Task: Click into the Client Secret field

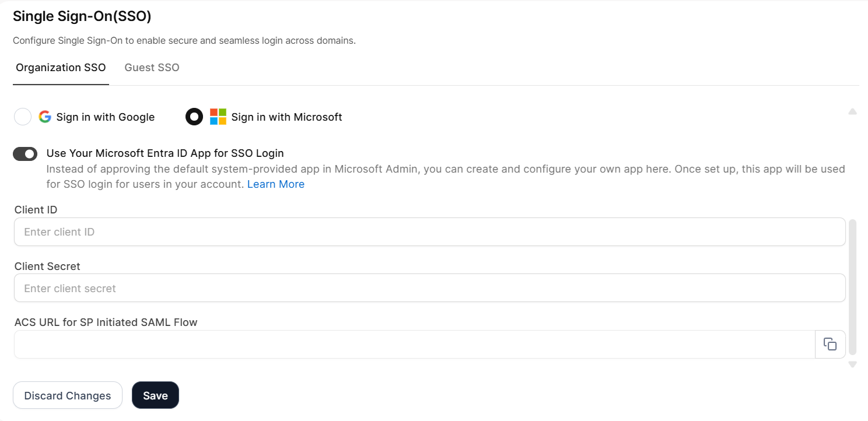Action: pyautogui.click(x=429, y=288)
